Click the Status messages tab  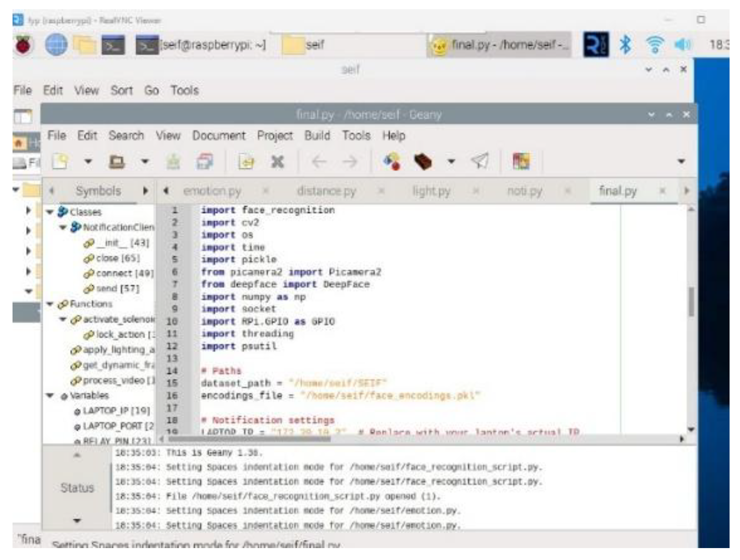[x=77, y=488]
